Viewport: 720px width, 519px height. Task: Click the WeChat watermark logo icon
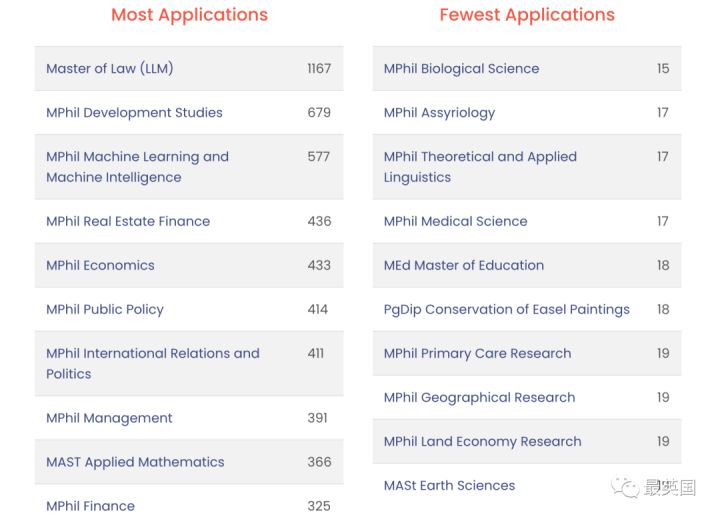pyautogui.click(x=625, y=488)
